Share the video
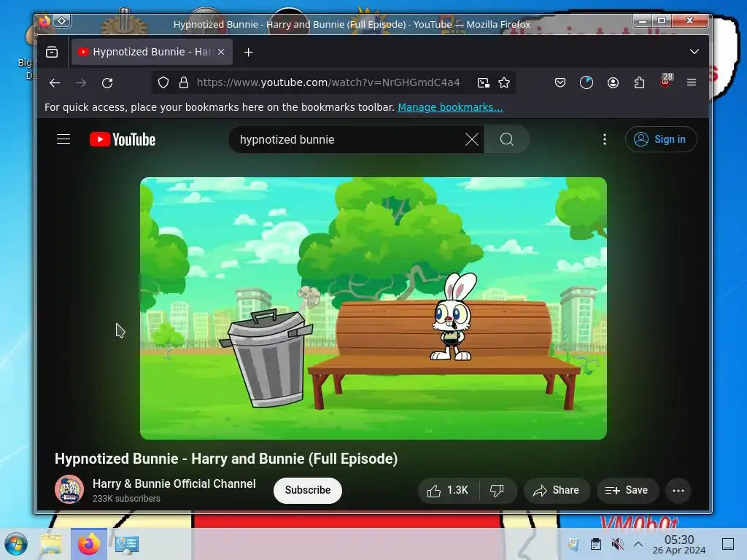Screen dimensions: 747x560 coord(557,491)
